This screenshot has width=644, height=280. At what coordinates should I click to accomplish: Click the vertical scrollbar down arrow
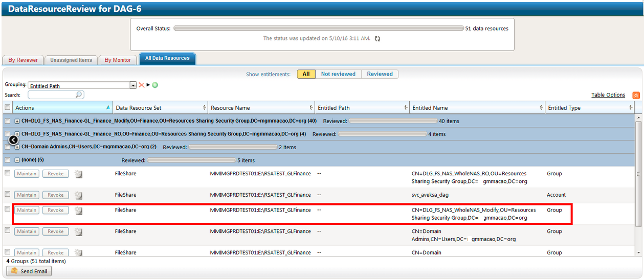coord(638,252)
